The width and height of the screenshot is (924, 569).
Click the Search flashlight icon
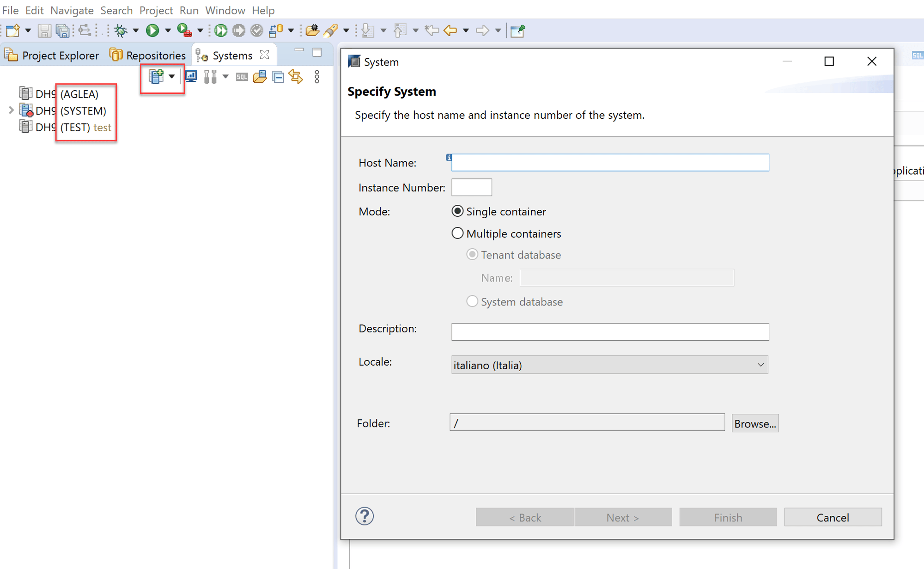click(331, 31)
